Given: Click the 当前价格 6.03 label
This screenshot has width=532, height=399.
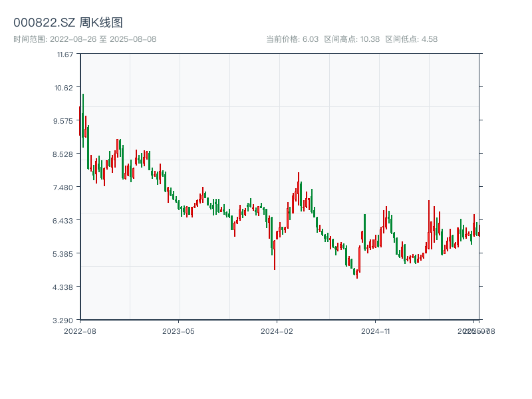Looking at the screenshot, I should pyautogui.click(x=292, y=39).
